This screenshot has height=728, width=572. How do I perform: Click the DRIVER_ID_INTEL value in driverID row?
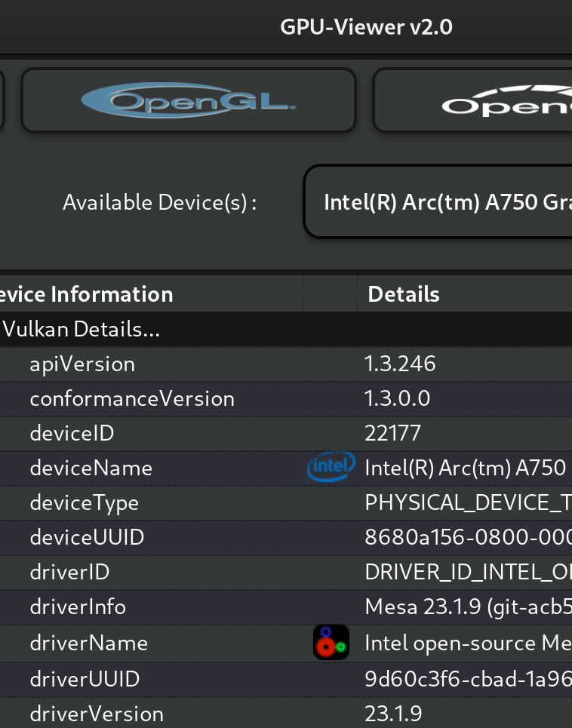pyautogui.click(x=469, y=572)
